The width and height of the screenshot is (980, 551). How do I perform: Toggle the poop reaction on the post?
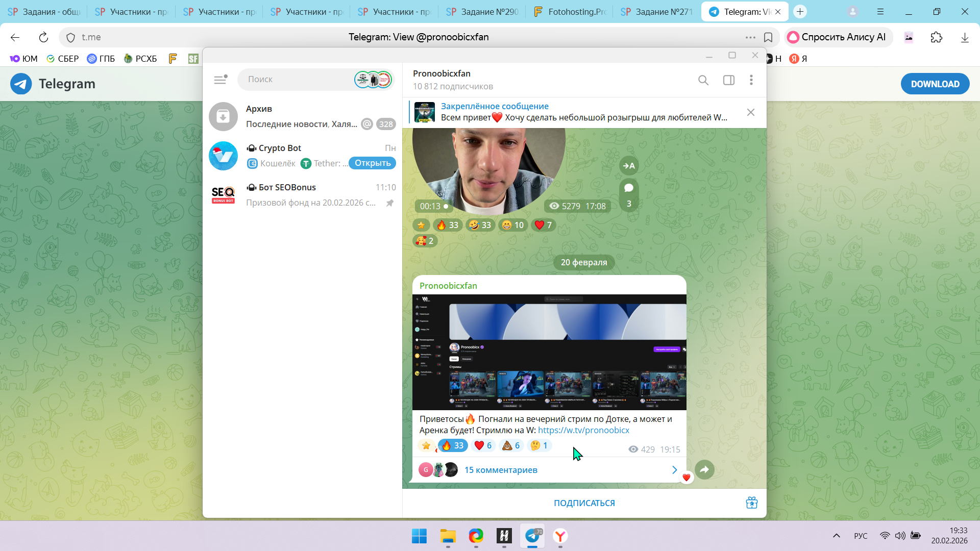(511, 445)
